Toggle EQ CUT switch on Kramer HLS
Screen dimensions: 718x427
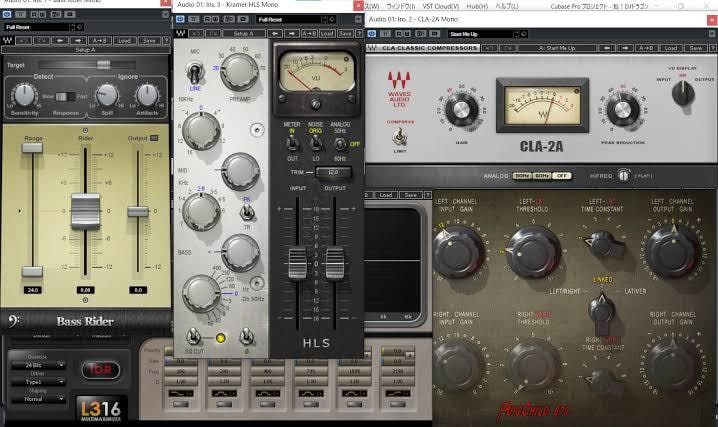pos(193,337)
